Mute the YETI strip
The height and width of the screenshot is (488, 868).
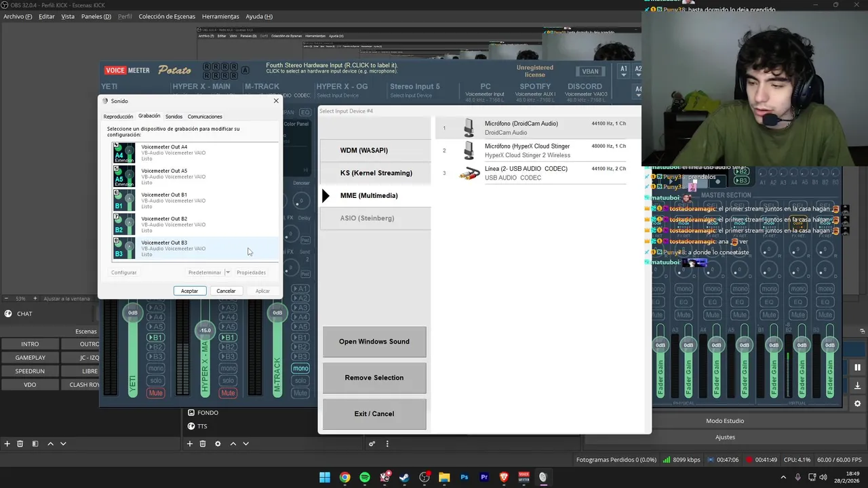[156, 393]
